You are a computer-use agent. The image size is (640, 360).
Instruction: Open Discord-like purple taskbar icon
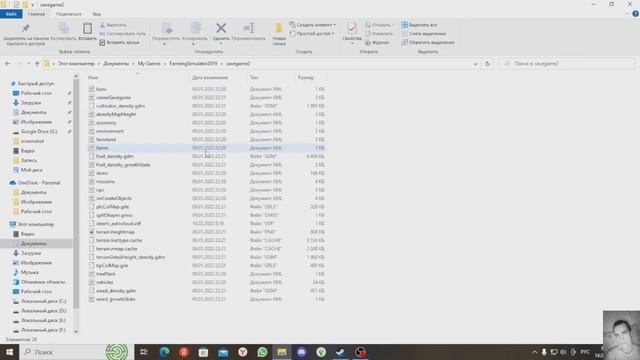pyautogui.click(x=301, y=352)
